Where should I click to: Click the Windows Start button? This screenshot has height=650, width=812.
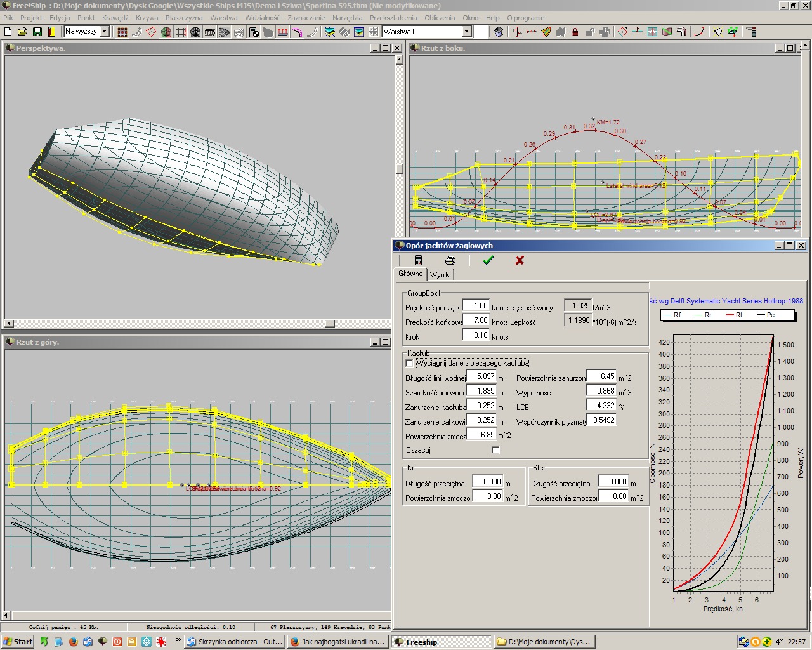pos(18,642)
